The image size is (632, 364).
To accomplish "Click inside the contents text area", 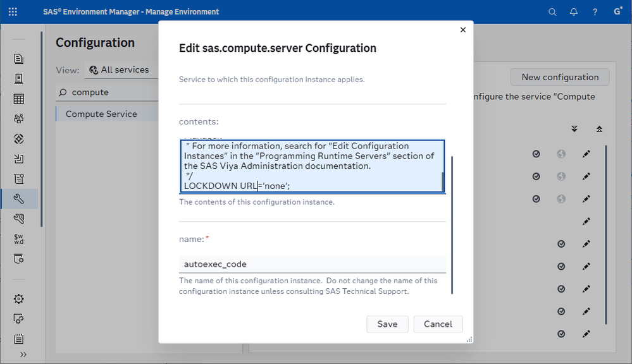I will point(313,166).
